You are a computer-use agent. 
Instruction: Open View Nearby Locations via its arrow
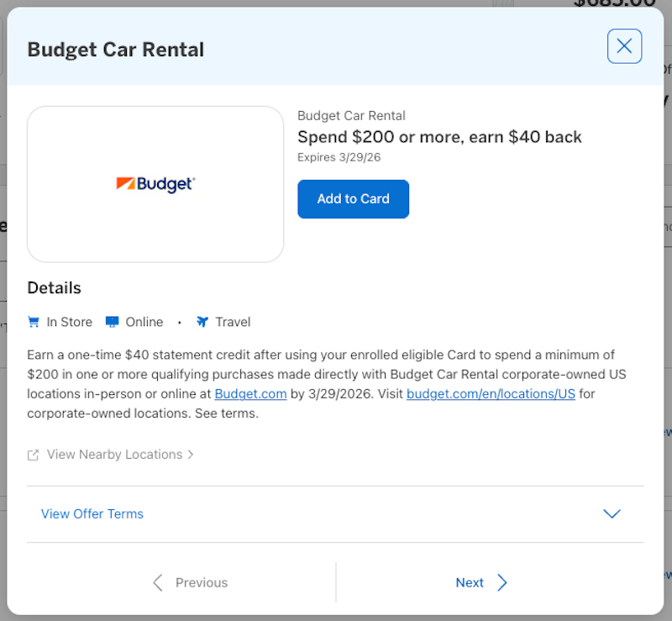191,454
